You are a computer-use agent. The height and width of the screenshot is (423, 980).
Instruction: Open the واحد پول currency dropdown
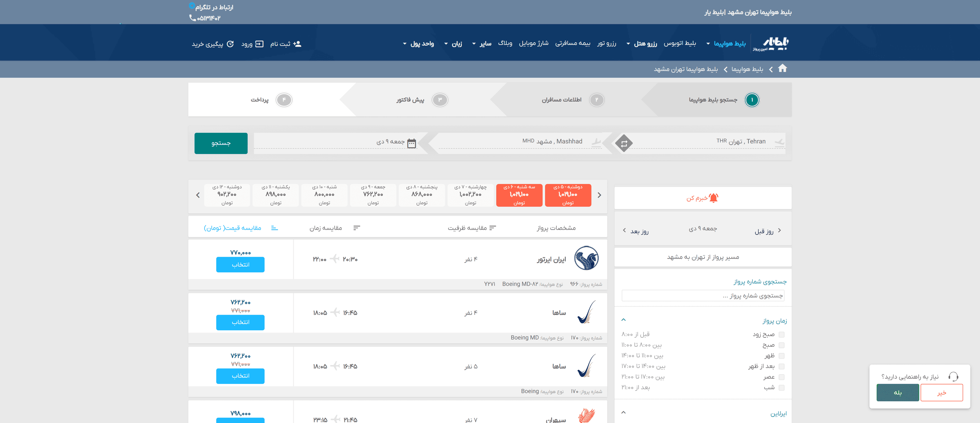(x=419, y=43)
